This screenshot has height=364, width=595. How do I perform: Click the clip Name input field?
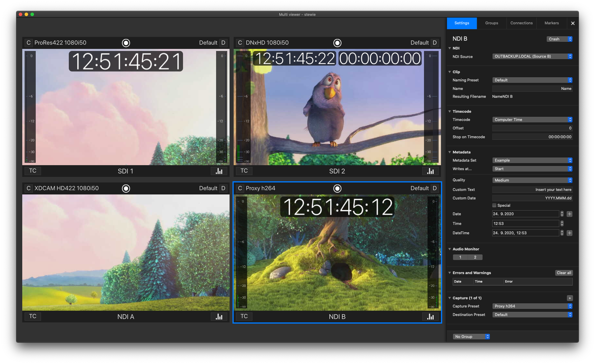pos(532,89)
